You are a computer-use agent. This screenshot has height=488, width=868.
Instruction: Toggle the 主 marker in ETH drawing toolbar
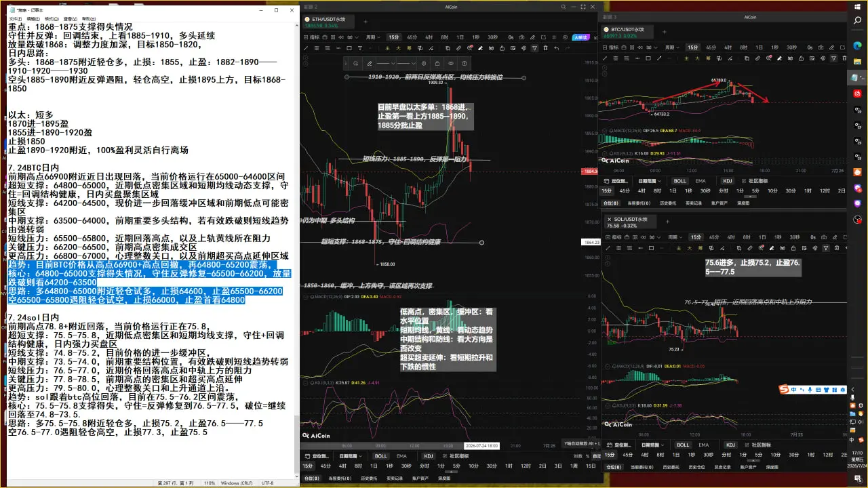click(x=387, y=48)
